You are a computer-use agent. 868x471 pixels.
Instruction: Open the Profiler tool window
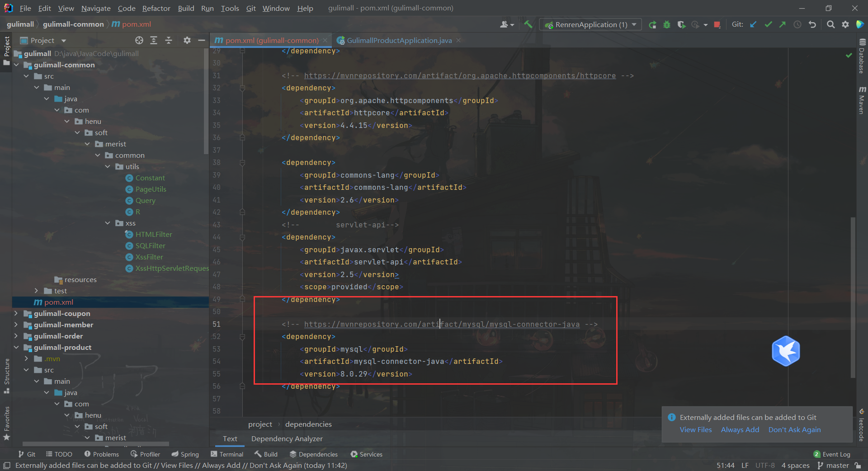(145, 454)
